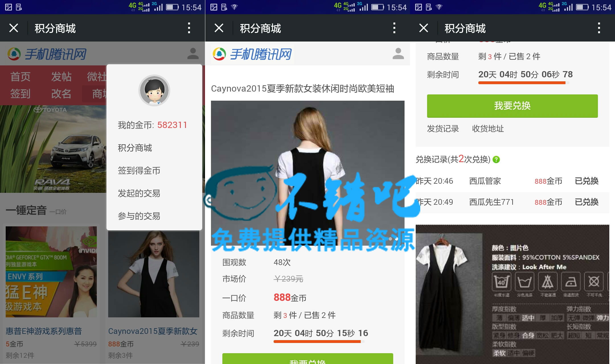This screenshot has height=364, width=615.
Task: Tap the profile icon in middle screen header
Action: [x=398, y=53]
